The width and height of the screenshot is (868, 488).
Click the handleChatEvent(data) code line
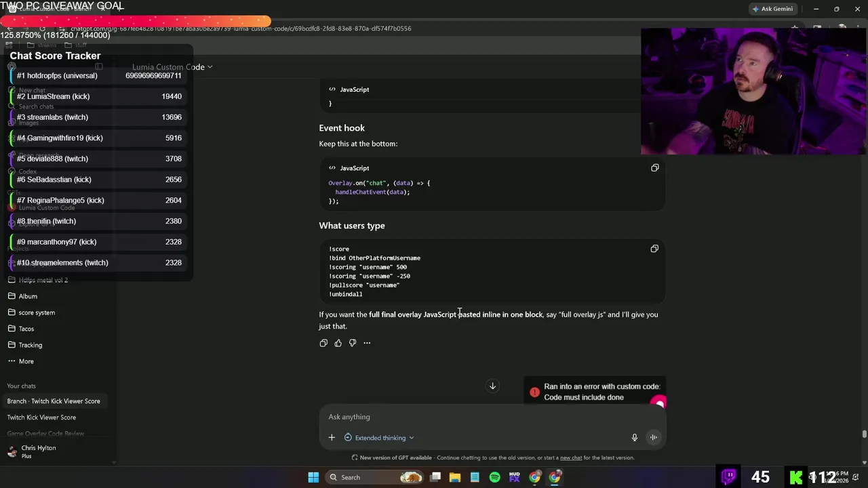(x=372, y=192)
